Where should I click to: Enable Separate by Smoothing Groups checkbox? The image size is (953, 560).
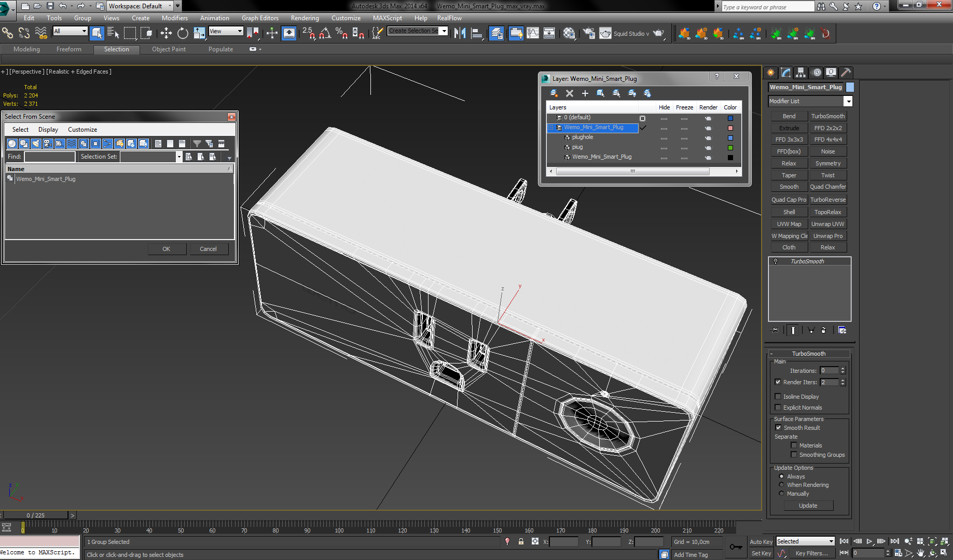(x=794, y=455)
